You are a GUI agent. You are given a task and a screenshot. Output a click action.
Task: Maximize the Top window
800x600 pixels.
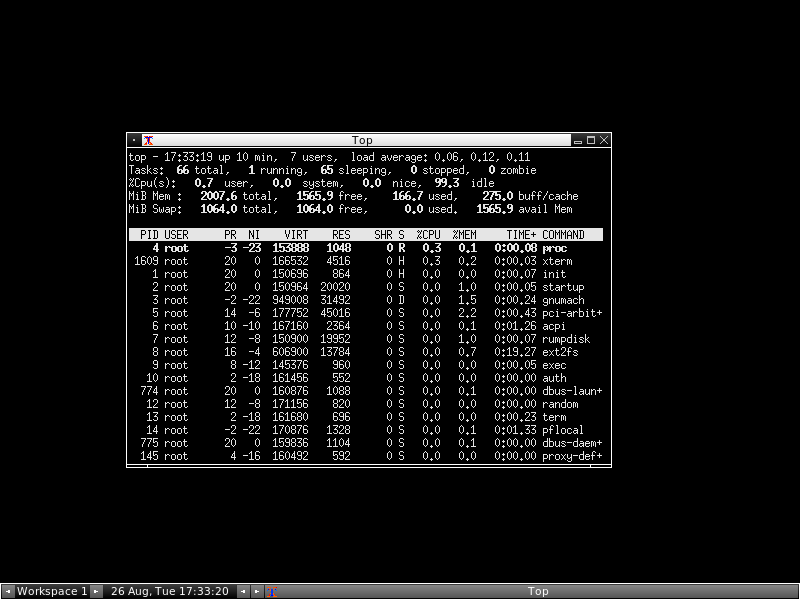click(x=591, y=141)
